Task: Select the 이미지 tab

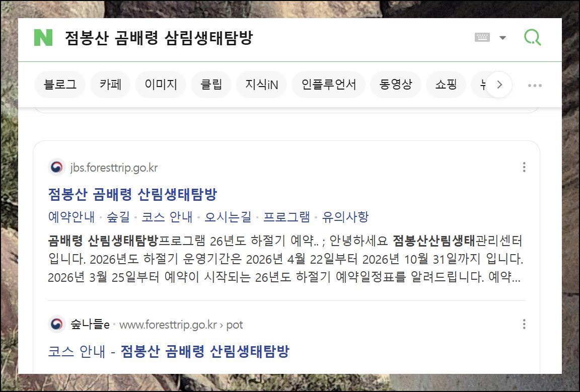Action: (x=161, y=85)
